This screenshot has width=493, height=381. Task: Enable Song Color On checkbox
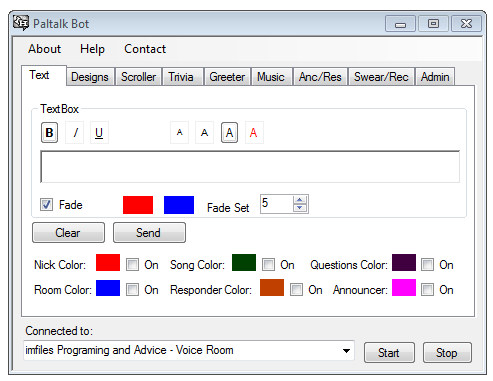pyautogui.click(x=268, y=265)
